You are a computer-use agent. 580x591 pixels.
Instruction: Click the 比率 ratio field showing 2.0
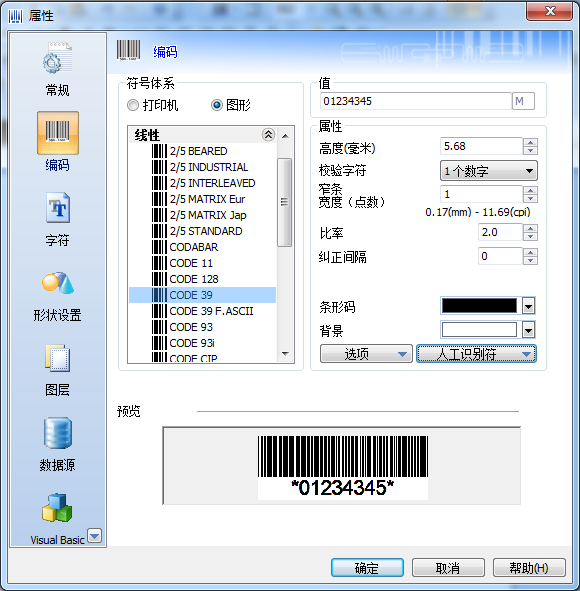(x=500, y=232)
